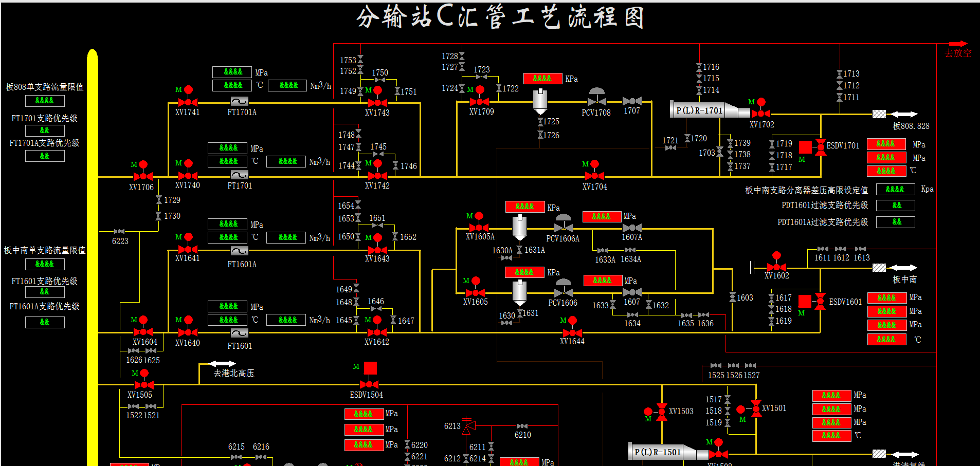Click the XV1605A motor valve icon
The image size is (980, 466).
coord(479,227)
